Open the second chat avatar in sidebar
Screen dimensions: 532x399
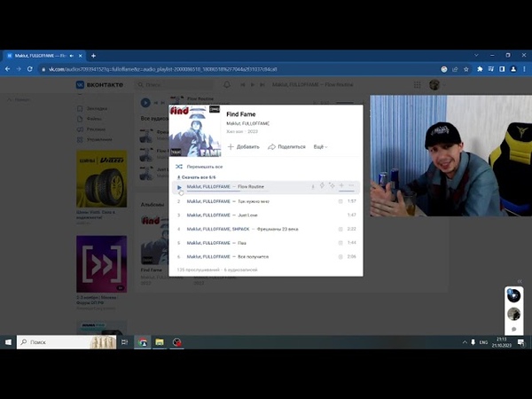[x=513, y=314]
